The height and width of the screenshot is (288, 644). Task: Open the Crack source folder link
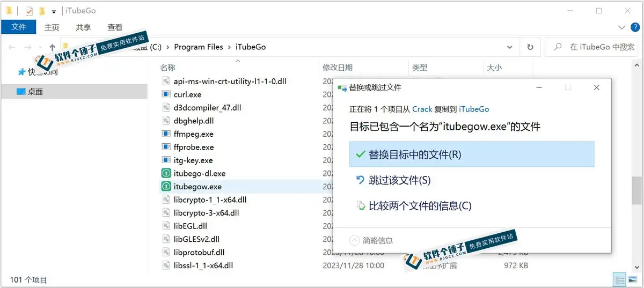coord(422,109)
